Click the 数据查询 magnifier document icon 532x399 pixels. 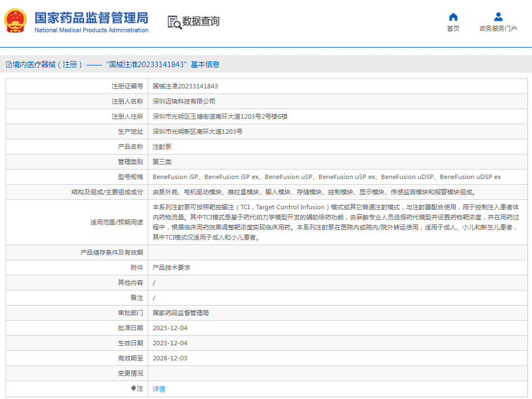pos(175,22)
